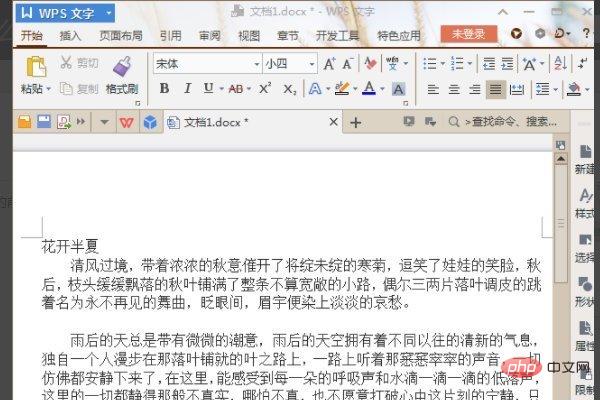Image resolution: width=600 pixels, height=400 pixels.
Task: Click in the 查找命令 search field
Action: pyautogui.click(x=511, y=122)
